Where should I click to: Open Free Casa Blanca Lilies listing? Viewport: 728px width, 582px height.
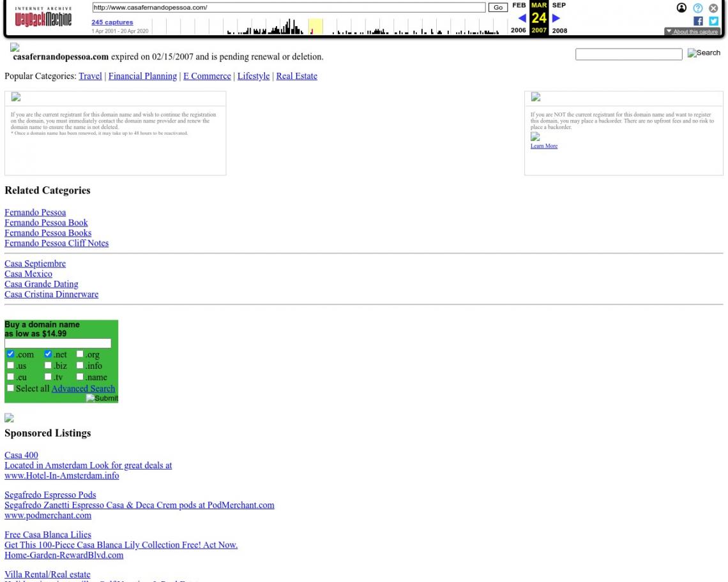(48, 535)
